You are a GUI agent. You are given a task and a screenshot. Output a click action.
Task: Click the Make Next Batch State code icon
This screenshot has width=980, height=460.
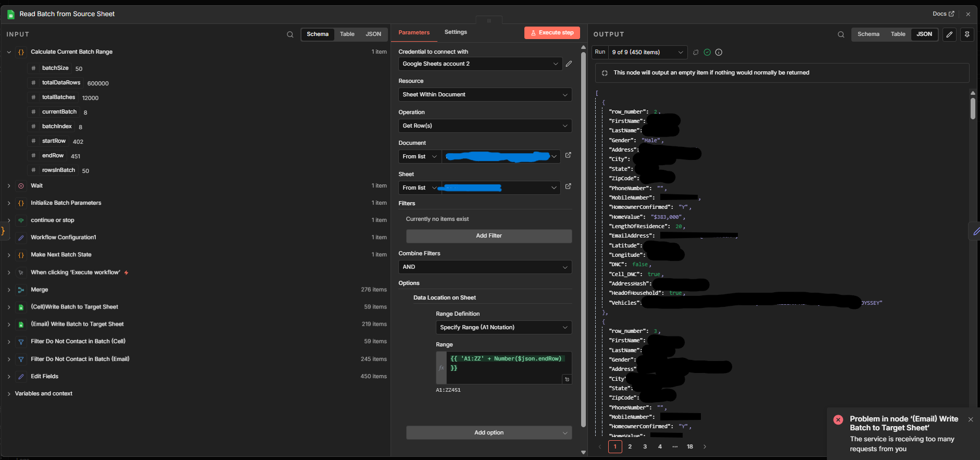(21, 255)
